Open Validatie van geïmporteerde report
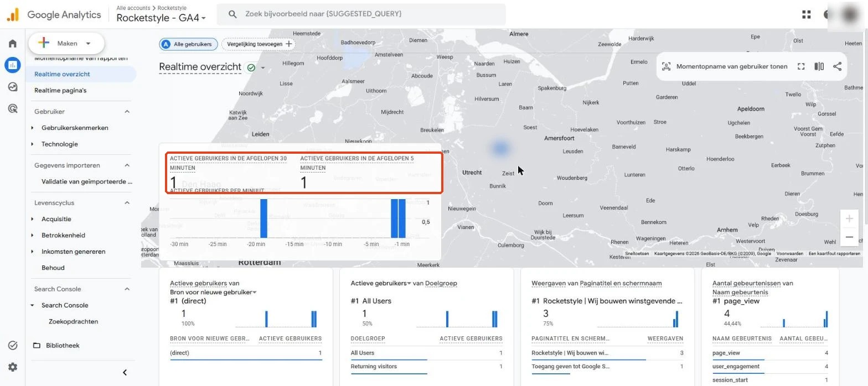The image size is (868, 386). [87, 181]
